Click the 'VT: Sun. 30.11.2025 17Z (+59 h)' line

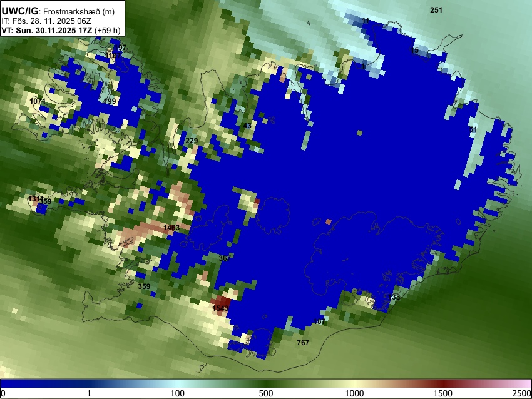[x=61, y=30]
